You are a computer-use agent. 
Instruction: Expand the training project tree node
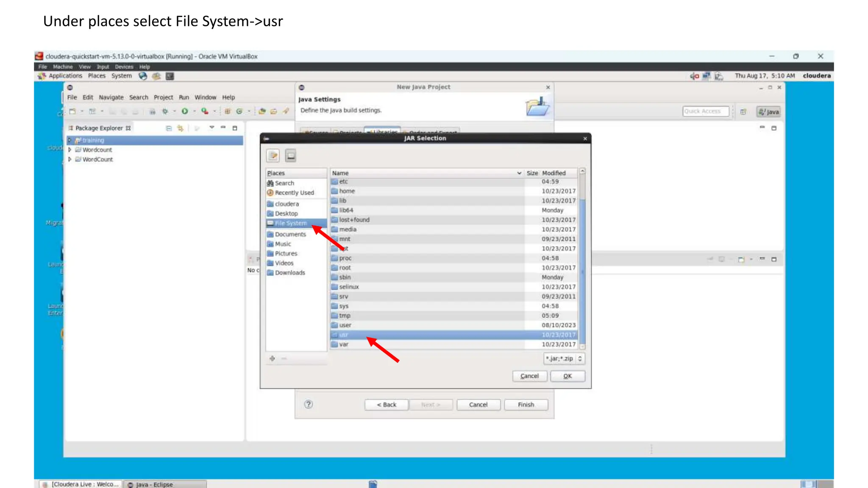70,140
